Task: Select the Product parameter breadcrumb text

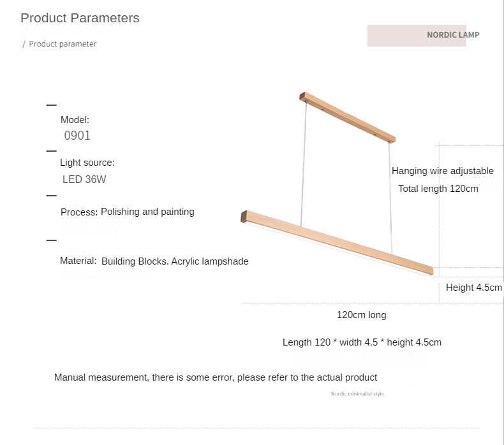Action: coord(63,44)
